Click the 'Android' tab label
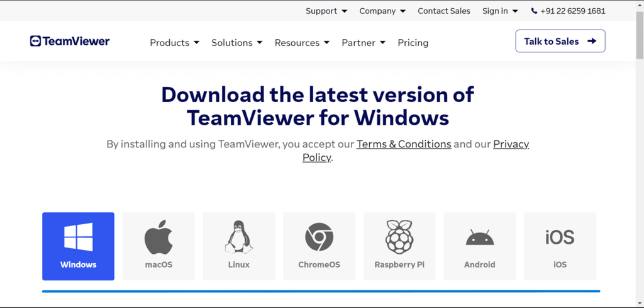 click(480, 265)
